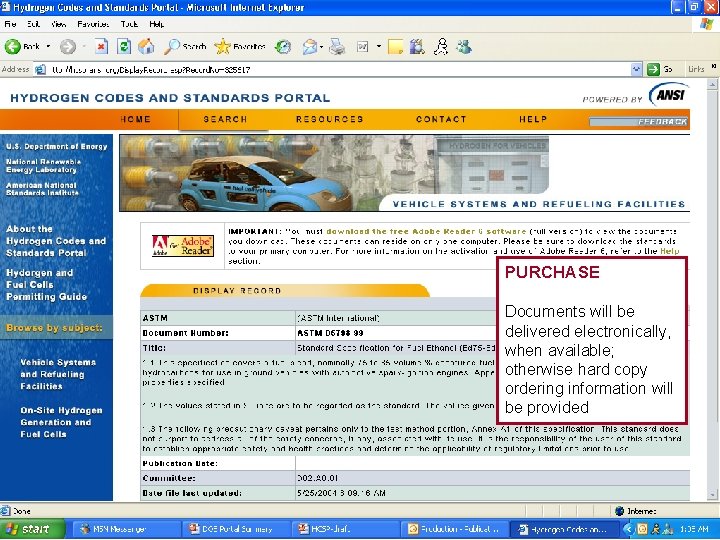Viewport: 720px width, 540px height.
Task: Open Forward button history dropdown arrow
Action: [84, 46]
